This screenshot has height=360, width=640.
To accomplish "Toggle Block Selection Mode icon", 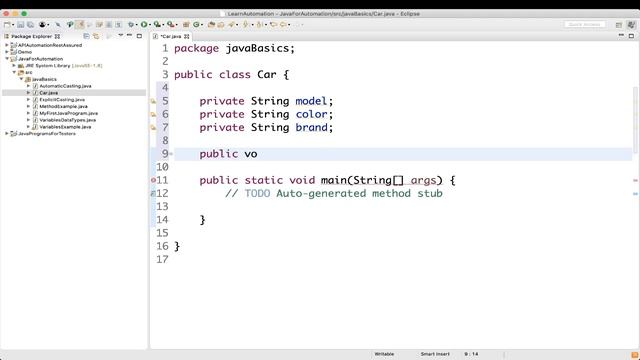I will (109, 25).
